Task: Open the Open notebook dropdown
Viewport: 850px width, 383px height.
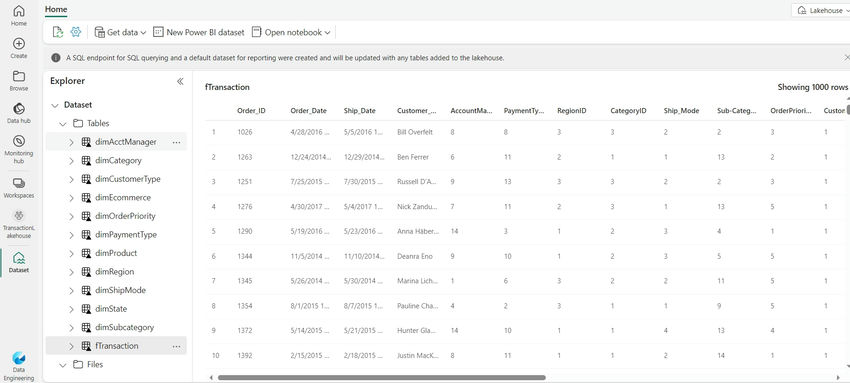Action: coord(291,32)
